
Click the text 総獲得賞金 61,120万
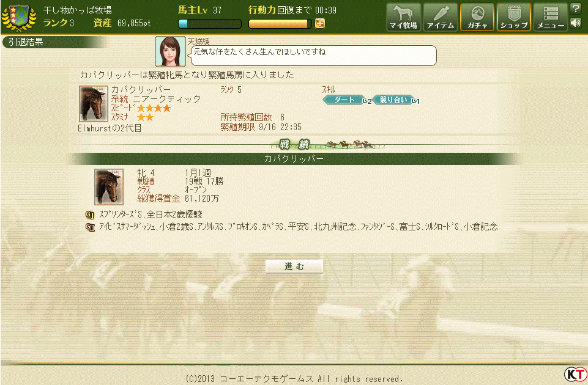[178, 199]
